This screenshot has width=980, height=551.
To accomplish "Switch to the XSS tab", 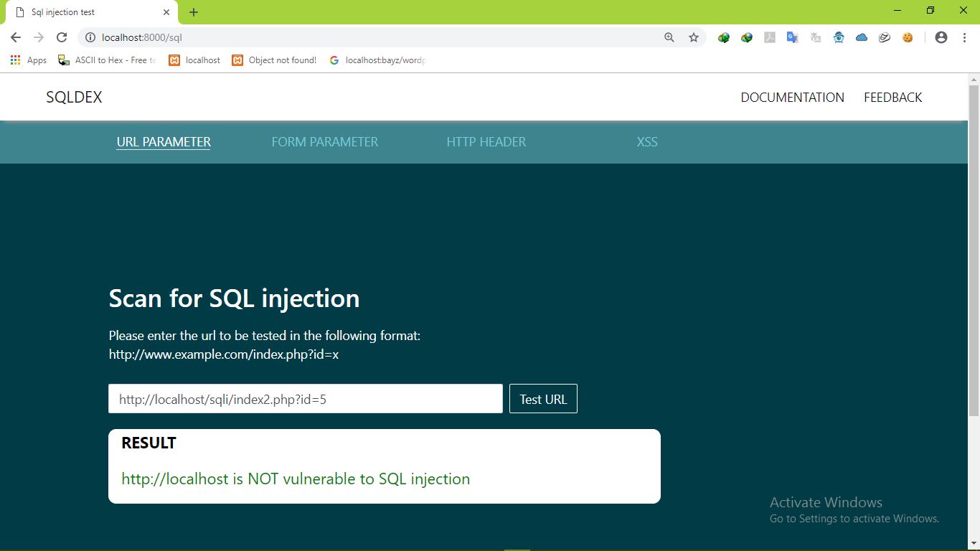I will pyautogui.click(x=647, y=141).
